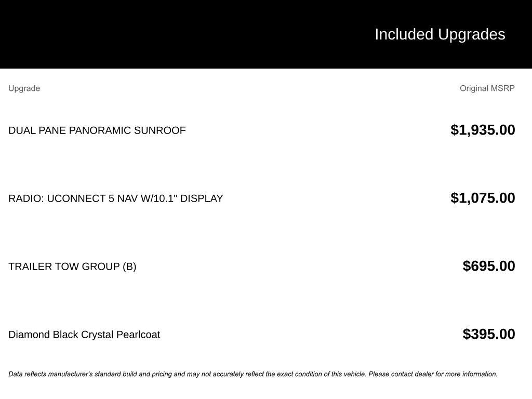
Task: Click the word "SUNROOF" in the first upgrade
Action: tap(159, 130)
